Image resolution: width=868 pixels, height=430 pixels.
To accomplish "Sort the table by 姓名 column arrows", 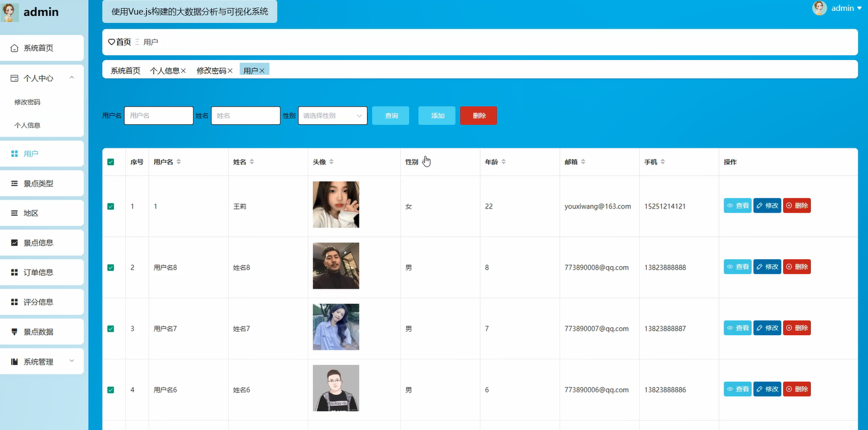I will [252, 162].
